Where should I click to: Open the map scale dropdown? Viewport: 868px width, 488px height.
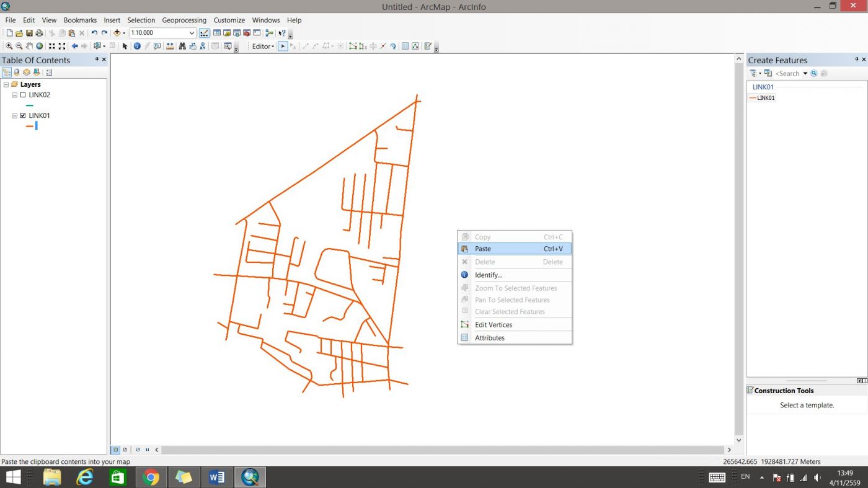click(x=192, y=33)
